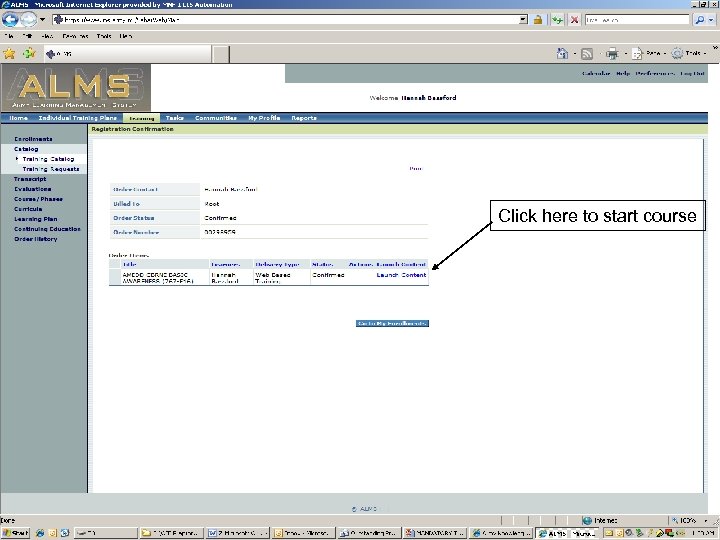Open Training Catalog sidebar sub-item
Screen dimensions: 720x540
(x=48, y=159)
